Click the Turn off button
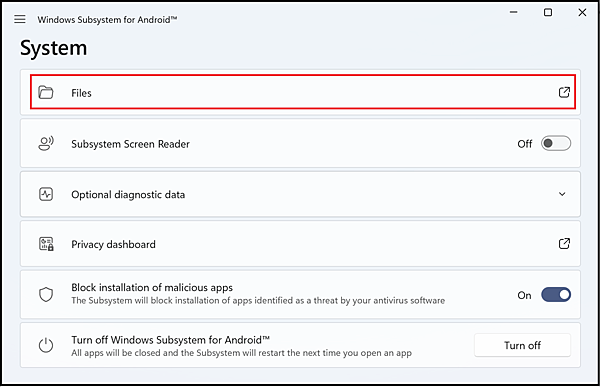This screenshot has height=387, width=600. 522,345
